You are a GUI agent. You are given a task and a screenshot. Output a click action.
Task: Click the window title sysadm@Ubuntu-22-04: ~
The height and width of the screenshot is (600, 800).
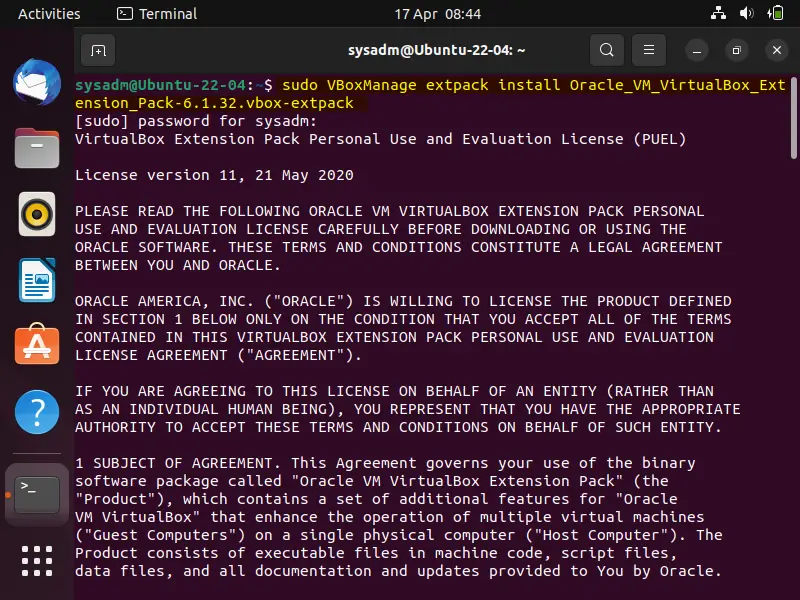pyautogui.click(x=436, y=51)
